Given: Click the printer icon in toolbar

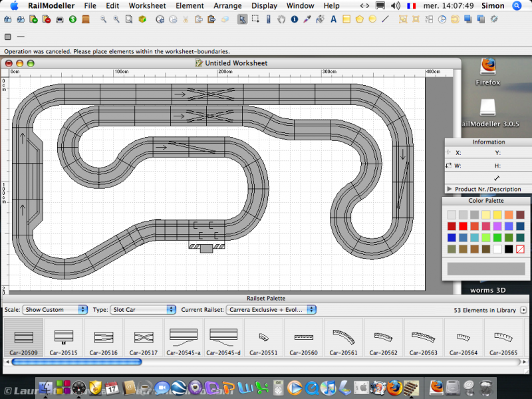Looking at the screenshot, I should (60, 19).
